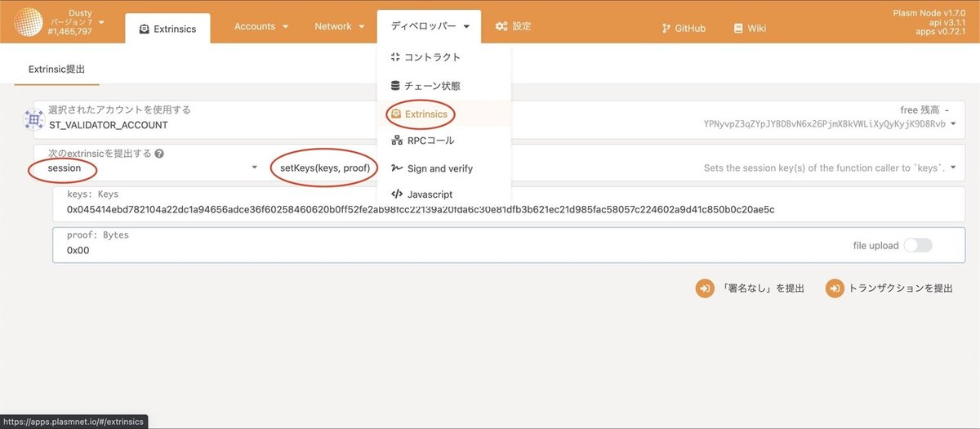Choose RPCコール from developer menu
The width and height of the screenshot is (980, 429).
(444, 141)
